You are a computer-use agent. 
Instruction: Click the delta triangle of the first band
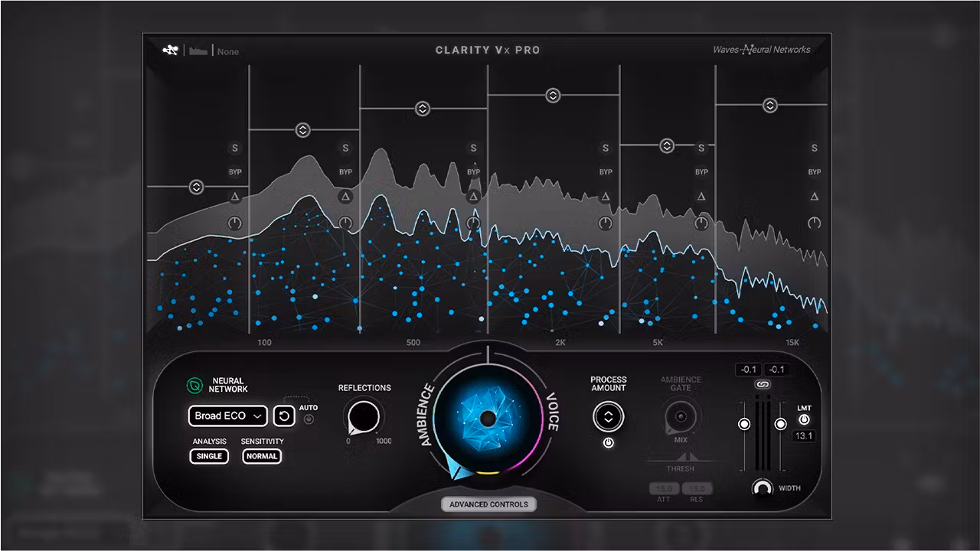click(x=235, y=197)
